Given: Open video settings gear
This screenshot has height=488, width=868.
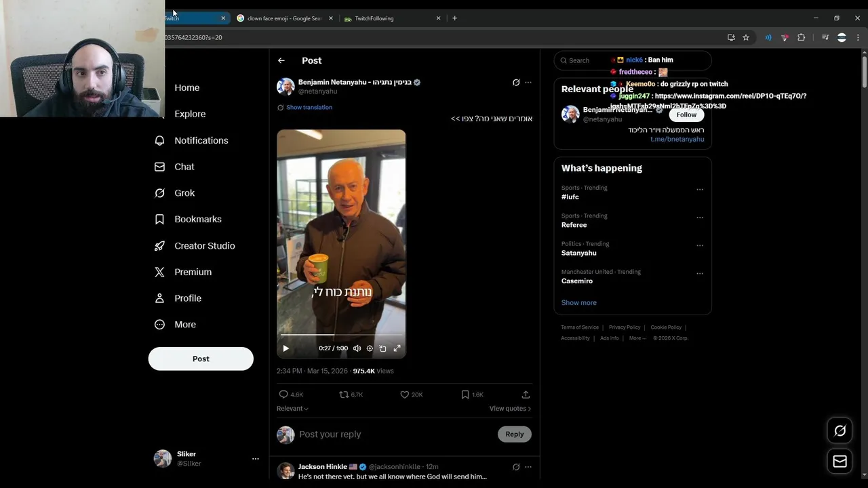Looking at the screenshot, I should tap(370, 348).
